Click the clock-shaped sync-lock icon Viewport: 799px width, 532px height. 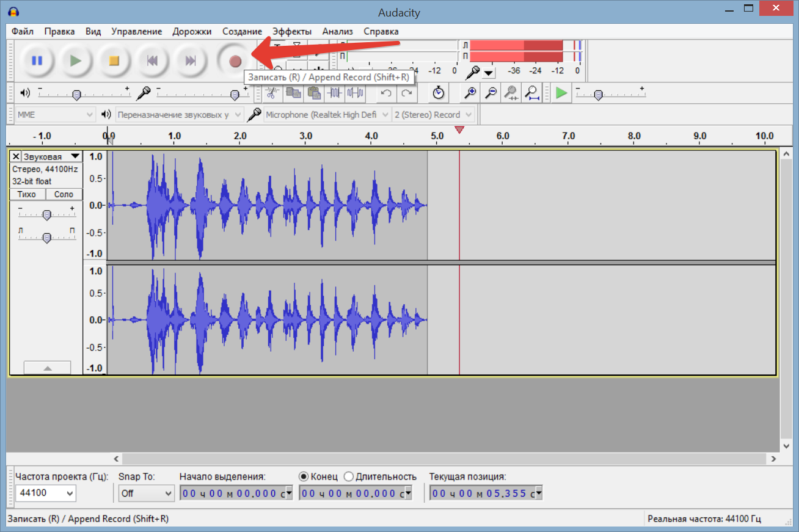click(439, 93)
